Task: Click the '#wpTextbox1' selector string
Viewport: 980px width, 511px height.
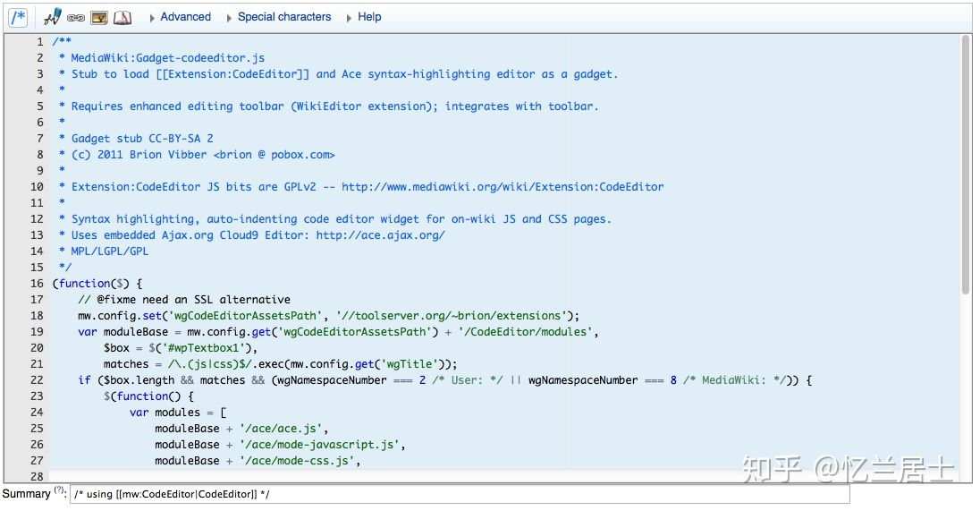Action: pos(207,348)
